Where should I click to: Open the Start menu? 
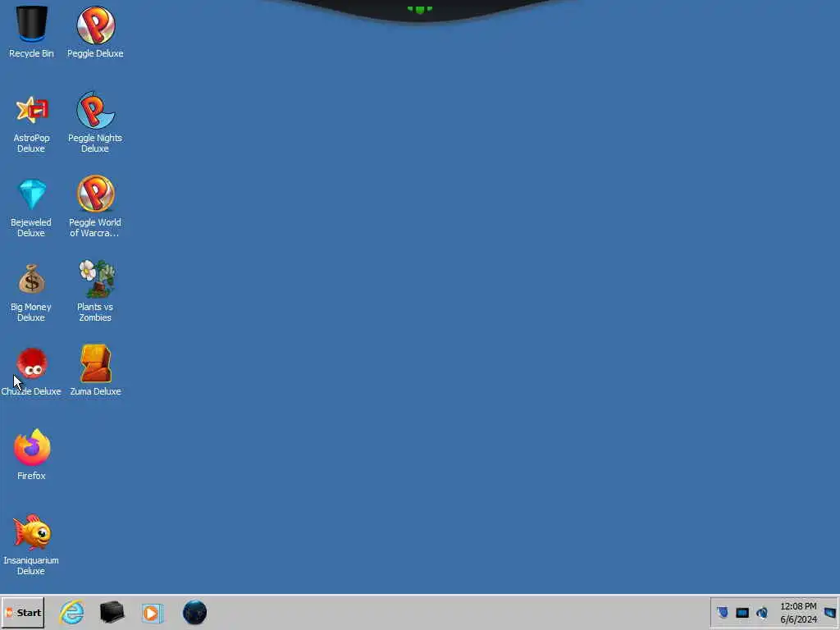[x=22, y=613]
